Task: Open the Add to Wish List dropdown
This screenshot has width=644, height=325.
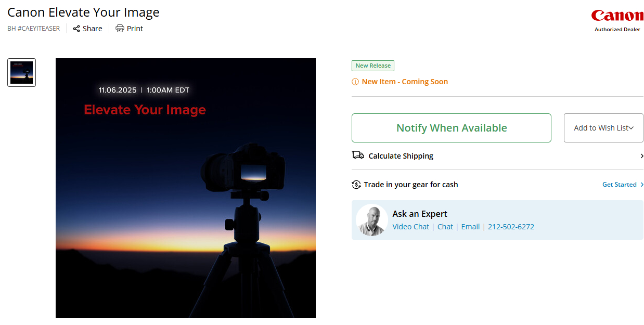Action: click(603, 128)
